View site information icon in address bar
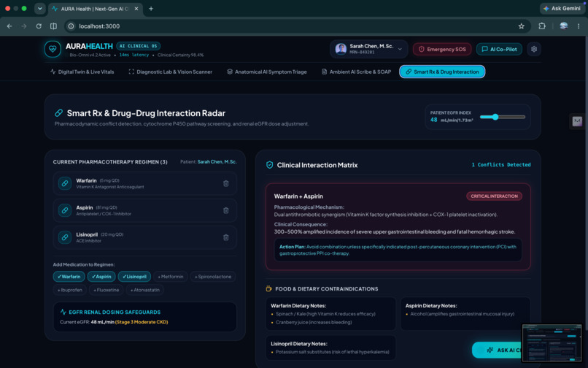 pyautogui.click(x=71, y=26)
